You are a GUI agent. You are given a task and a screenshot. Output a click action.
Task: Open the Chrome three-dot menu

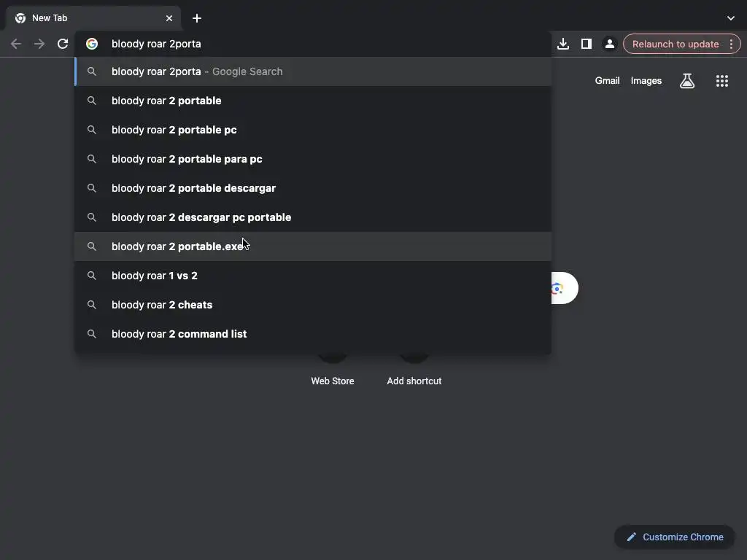pyautogui.click(x=731, y=44)
